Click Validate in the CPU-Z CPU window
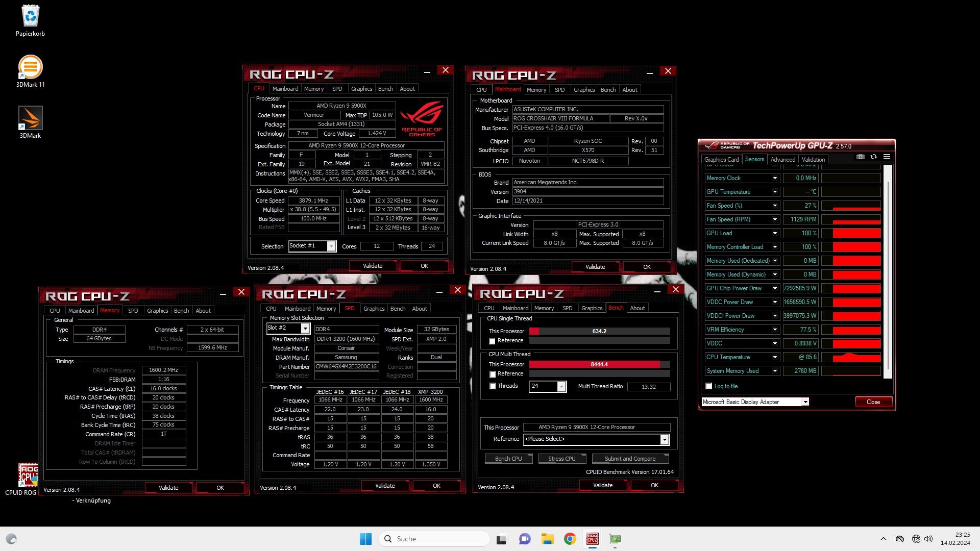980x551 pixels. 373,266
